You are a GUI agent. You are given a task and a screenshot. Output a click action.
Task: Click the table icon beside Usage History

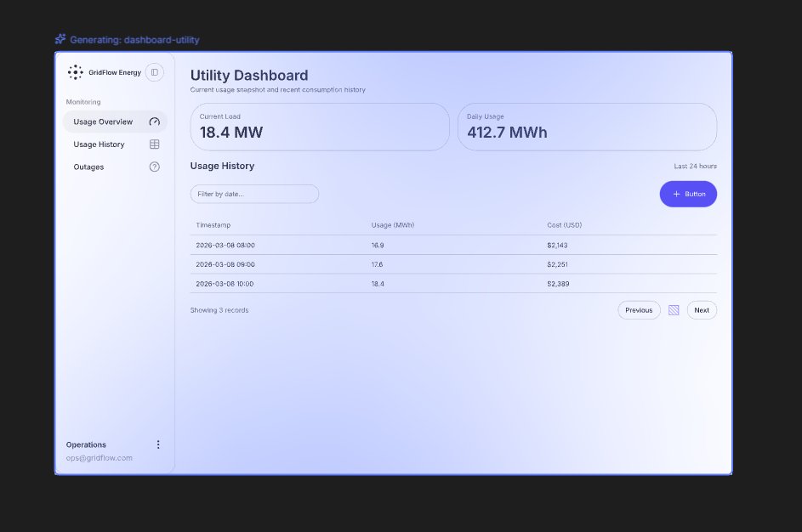155,144
